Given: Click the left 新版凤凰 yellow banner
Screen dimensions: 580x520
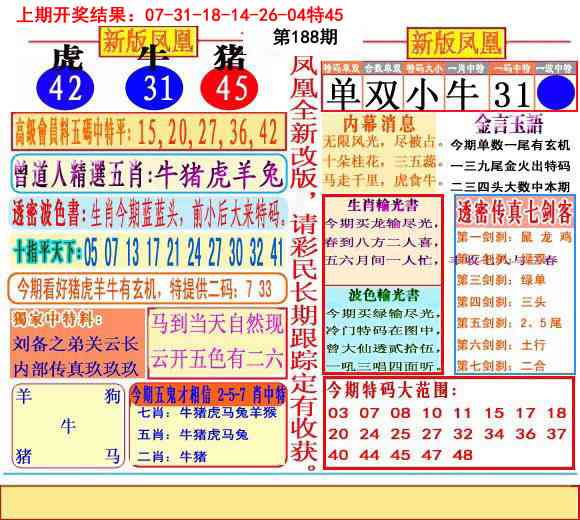Looking at the screenshot, I should 148,41.
